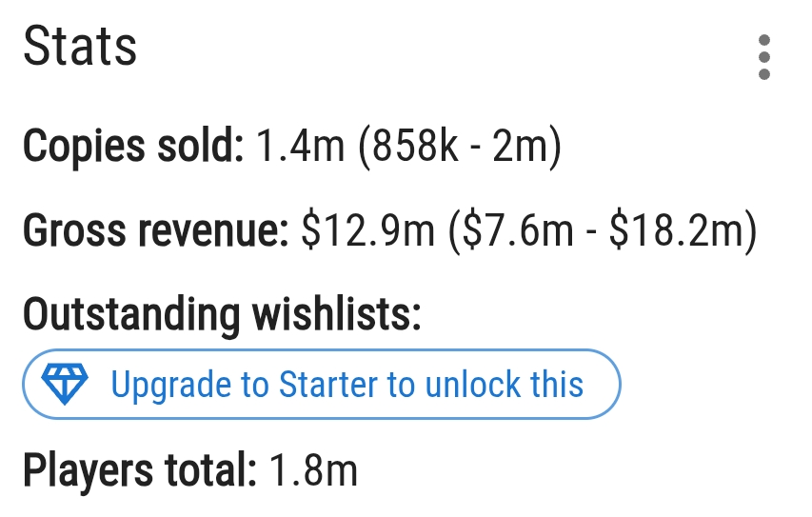The height and width of the screenshot is (517, 812).
Task: Click the blue diamond premium icon
Action: click(65, 384)
